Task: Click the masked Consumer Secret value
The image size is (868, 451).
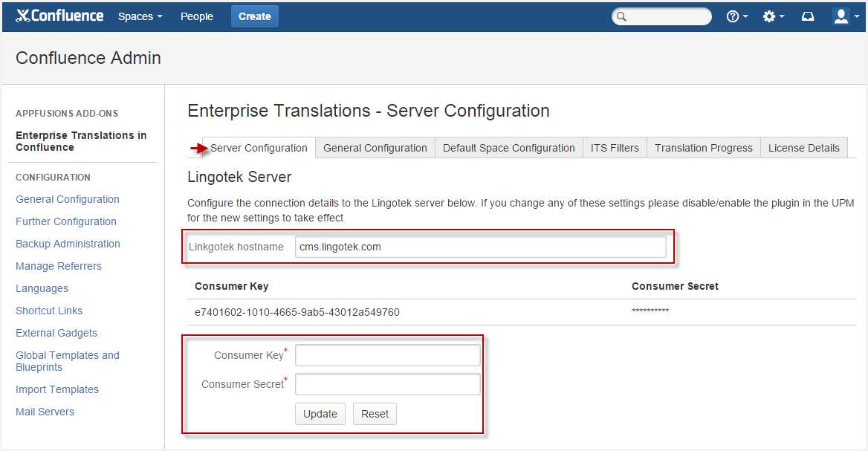Action: pyautogui.click(x=650, y=311)
